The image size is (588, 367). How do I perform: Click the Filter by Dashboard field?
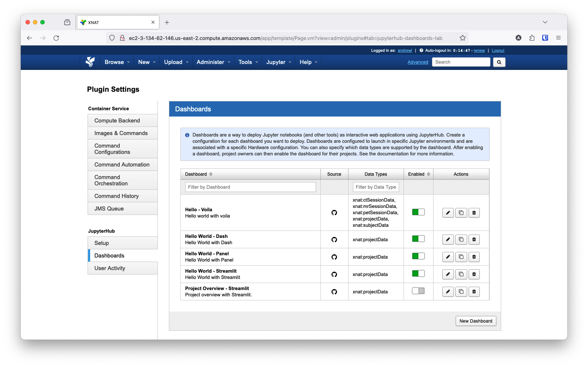tap(250, 187)
